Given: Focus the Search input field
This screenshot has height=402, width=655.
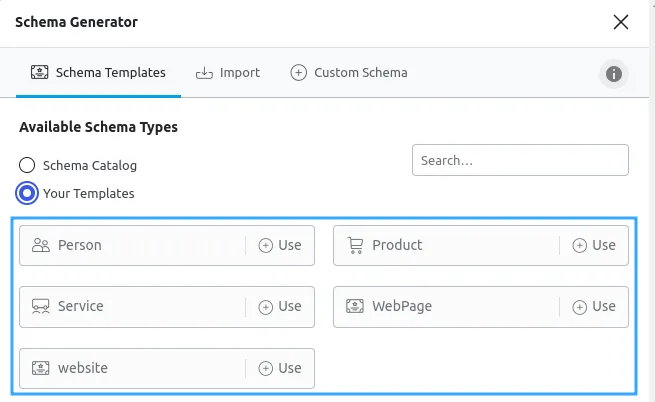Looking at the screenshot, I should pyautogui.click(x=520, y=160).
